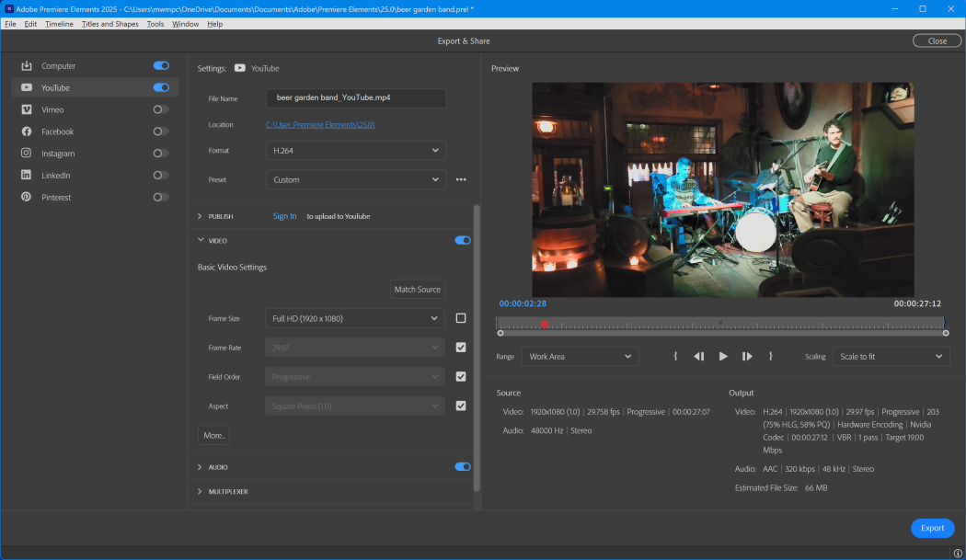Open the Frame Rate 29.97 dropdown
The image size is (966, 560).
pos(355,348)
